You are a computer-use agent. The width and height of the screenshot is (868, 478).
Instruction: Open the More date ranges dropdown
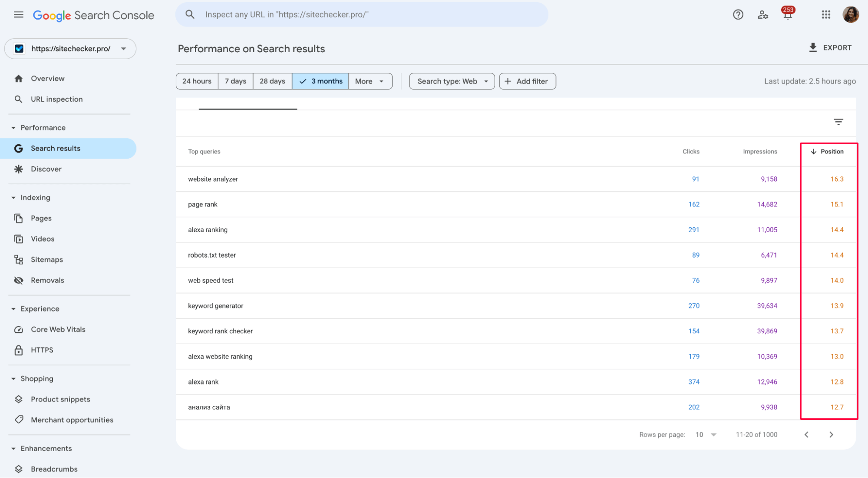pos(370,81)
